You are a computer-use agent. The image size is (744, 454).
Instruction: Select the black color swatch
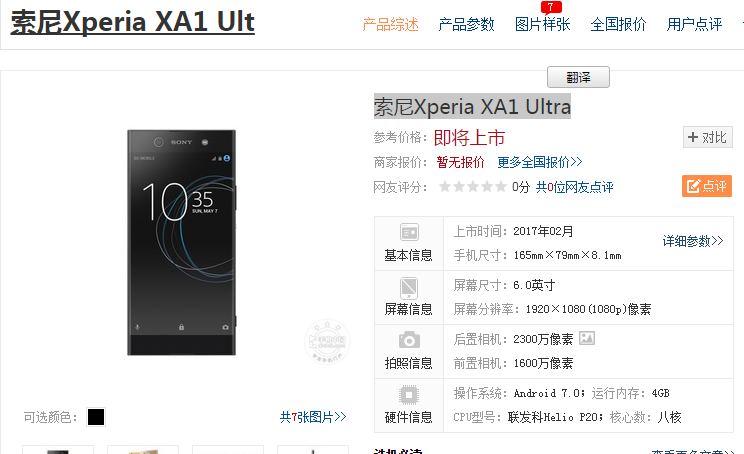click(96, 417)
